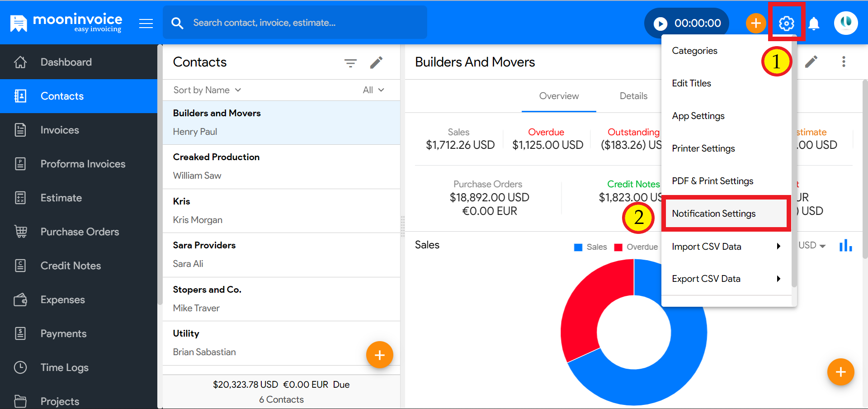Click the panel resize handle dots
This screenshot has height=409, width=868.
(402, 226)
